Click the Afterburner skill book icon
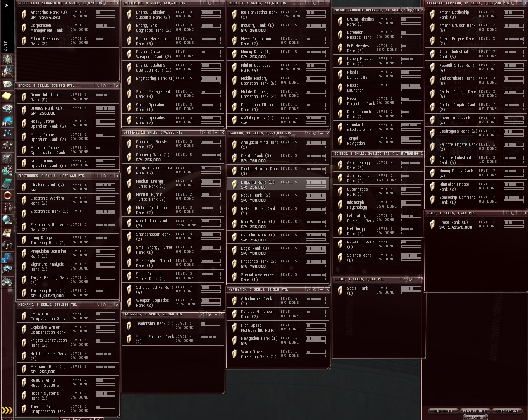The width and height of the screenshot is (528, 420). click(234, 301)
